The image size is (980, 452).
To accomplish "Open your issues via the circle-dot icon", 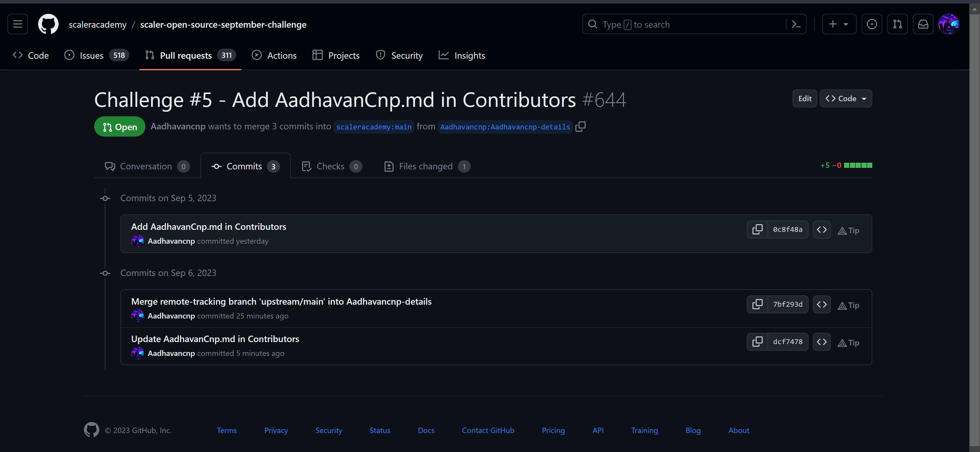I will 872,24.
